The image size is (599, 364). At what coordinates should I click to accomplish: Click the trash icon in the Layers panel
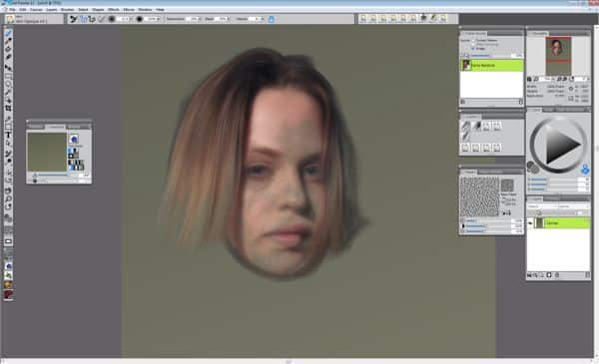[557, 274]
